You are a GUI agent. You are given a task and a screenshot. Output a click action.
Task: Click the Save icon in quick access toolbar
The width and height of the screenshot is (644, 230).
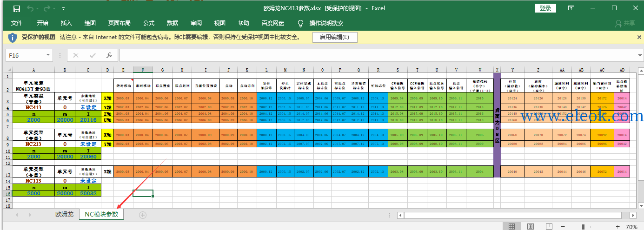pyautogui.click(x=17, y=8)
